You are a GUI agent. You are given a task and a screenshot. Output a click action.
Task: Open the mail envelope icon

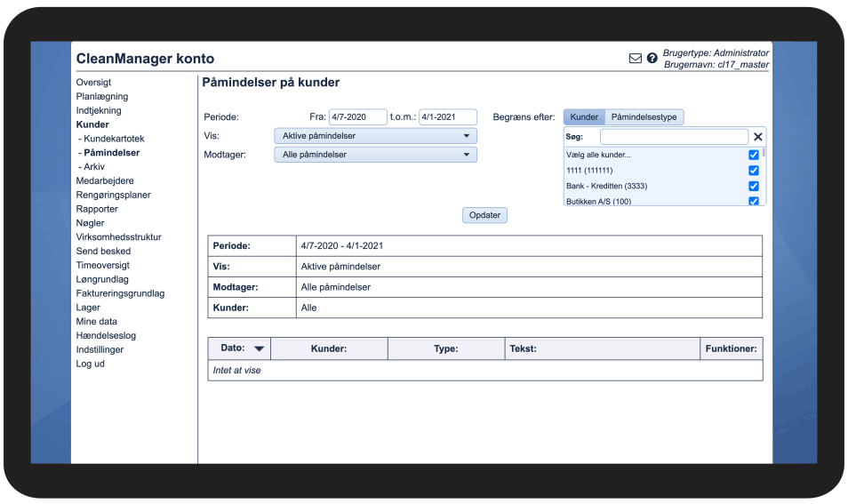pos(636,59)
